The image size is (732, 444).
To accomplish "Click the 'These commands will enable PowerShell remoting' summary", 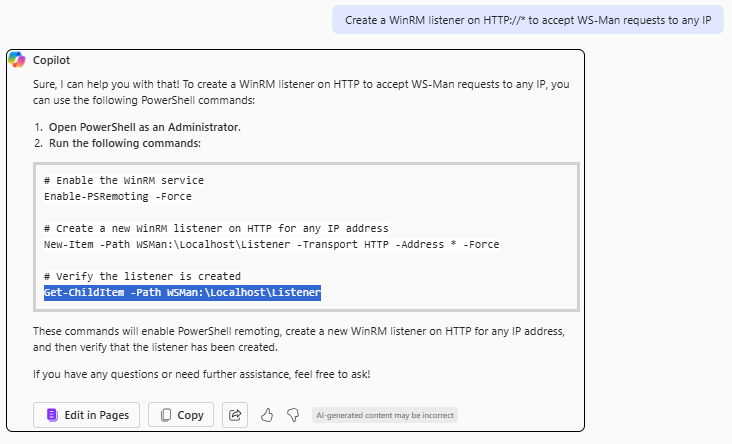I will pyautogui.click(x=300, y=339).
